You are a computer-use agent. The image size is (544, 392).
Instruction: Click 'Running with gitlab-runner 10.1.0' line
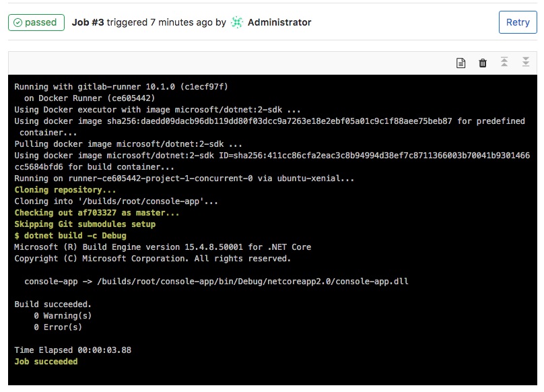(121, 87)
